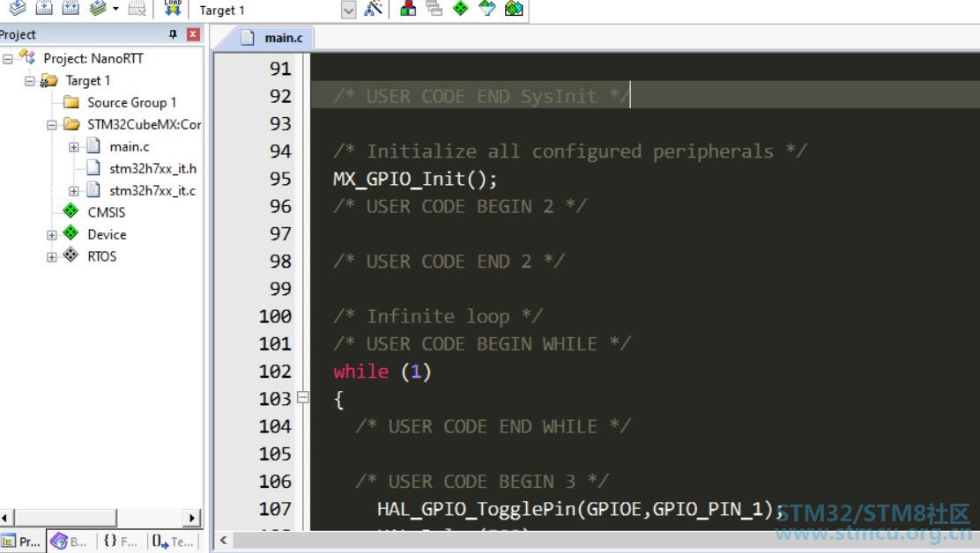Click comment Initialize all configured peripherals
Viewport: 980px width, 553px height.
pyautogui.click(x=570, y=151)
